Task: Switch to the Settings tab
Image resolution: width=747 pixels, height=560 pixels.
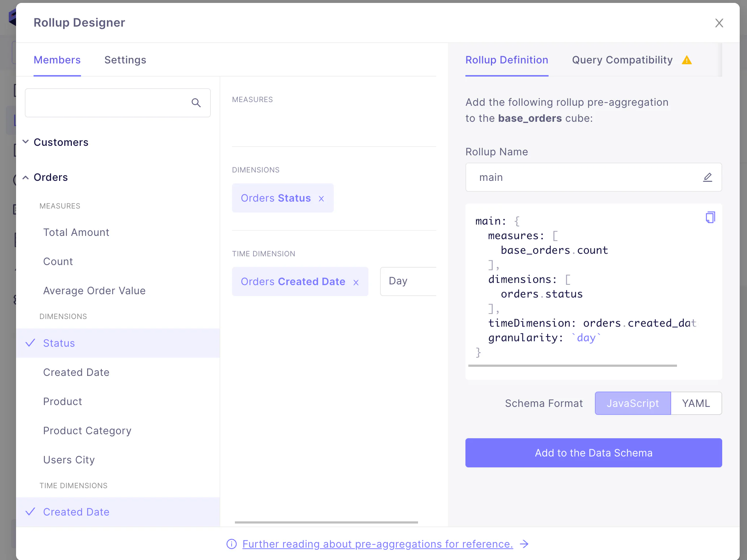Action: [x=125, y=60]
